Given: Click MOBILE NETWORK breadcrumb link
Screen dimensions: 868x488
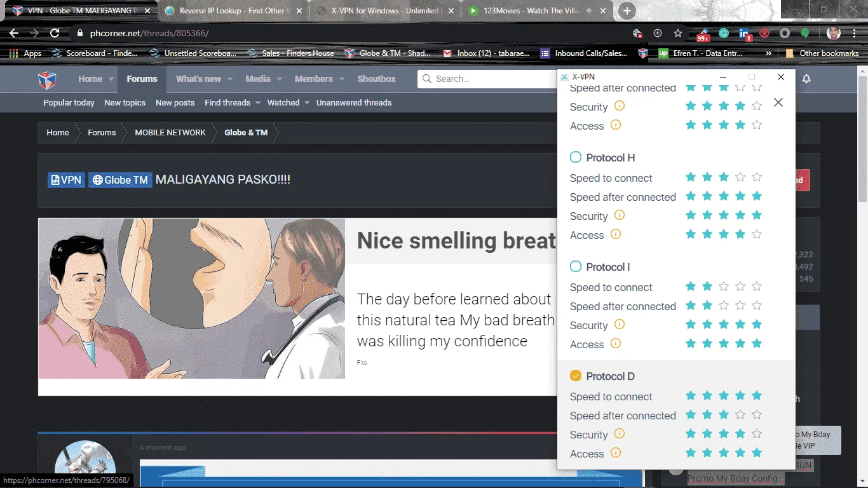Looking at the screenshot, I should (170, 132).
